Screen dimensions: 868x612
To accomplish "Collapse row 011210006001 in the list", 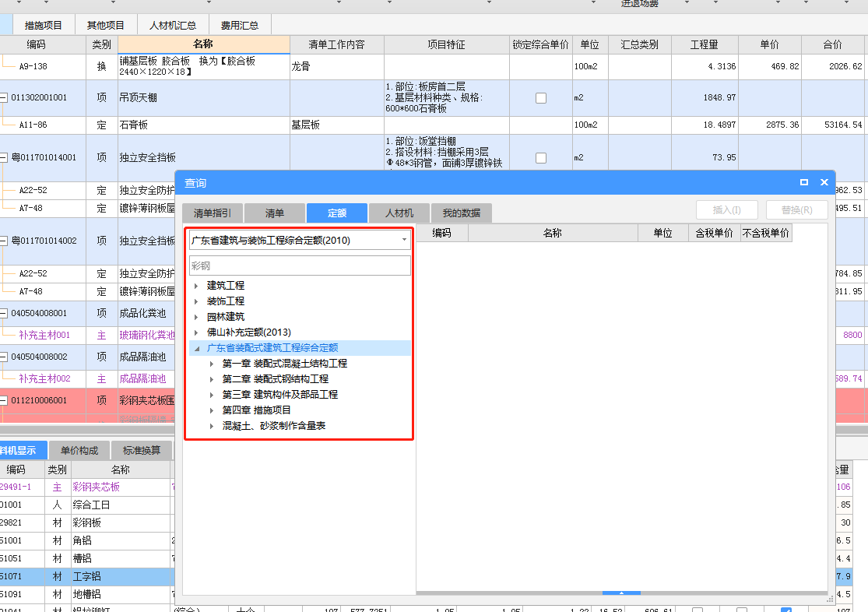I will (x=4, y=400).
